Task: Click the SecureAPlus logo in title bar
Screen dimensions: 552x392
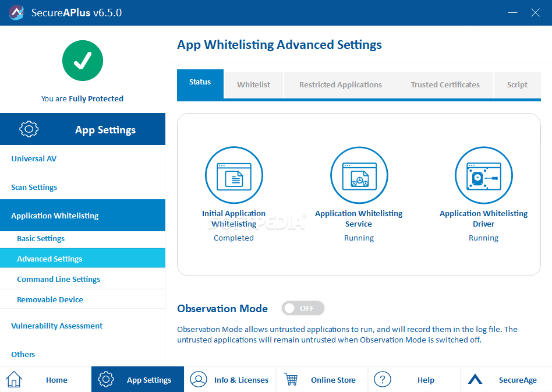Action: [16, 13]
